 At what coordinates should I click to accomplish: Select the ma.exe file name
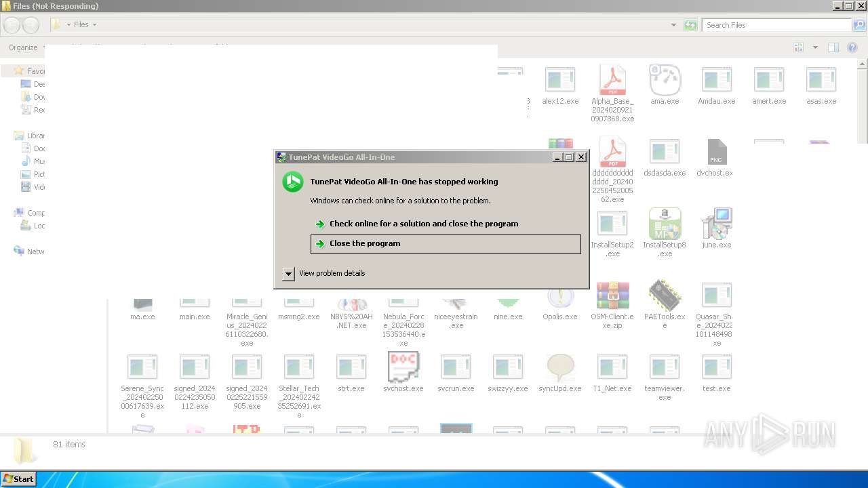point(142,317)
